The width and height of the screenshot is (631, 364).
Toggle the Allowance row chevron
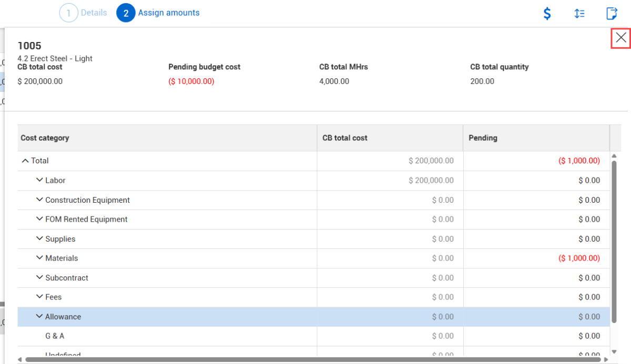(39, 316)
